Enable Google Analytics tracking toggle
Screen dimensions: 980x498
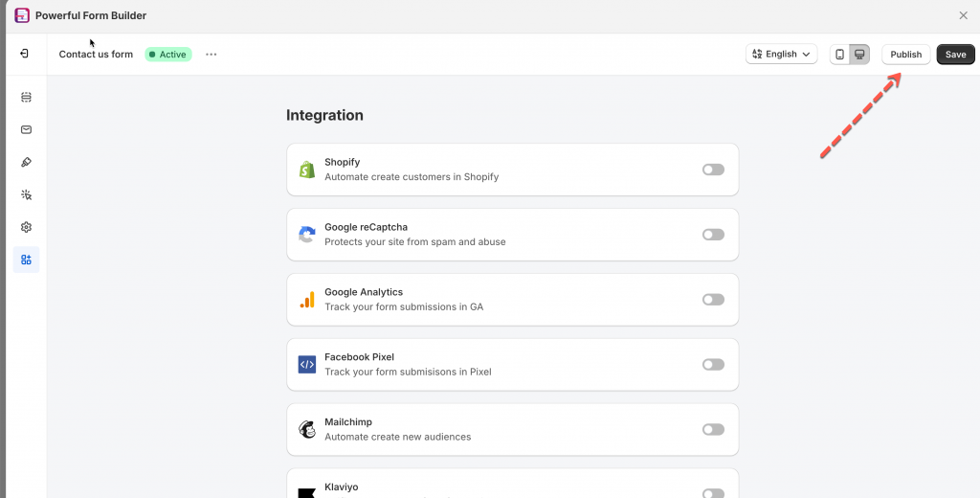pos(713,300)
